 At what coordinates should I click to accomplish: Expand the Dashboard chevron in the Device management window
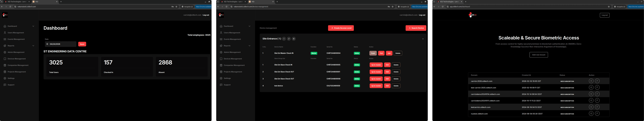pyautogui.click(x=249, y=26)
